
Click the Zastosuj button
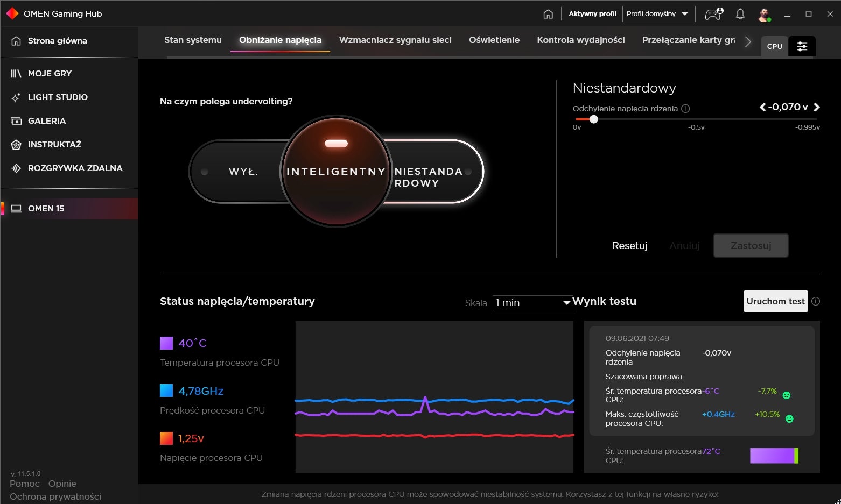pos(751,245)
